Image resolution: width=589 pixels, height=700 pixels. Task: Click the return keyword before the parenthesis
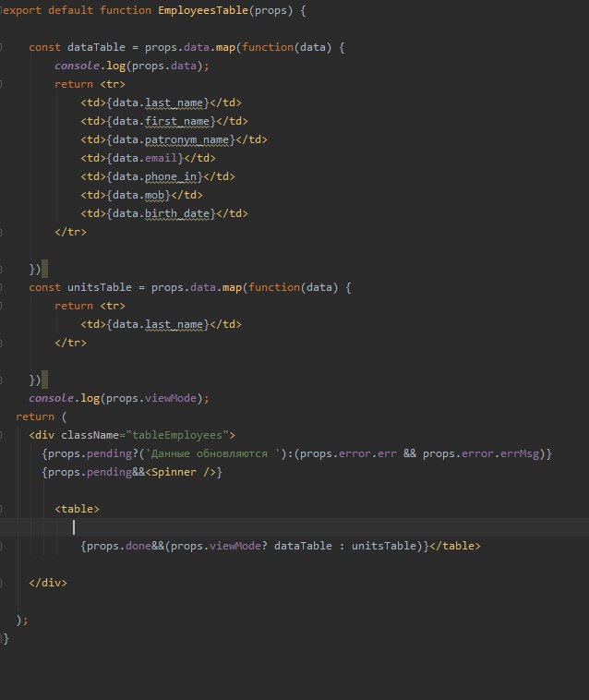tap(35, 416)
